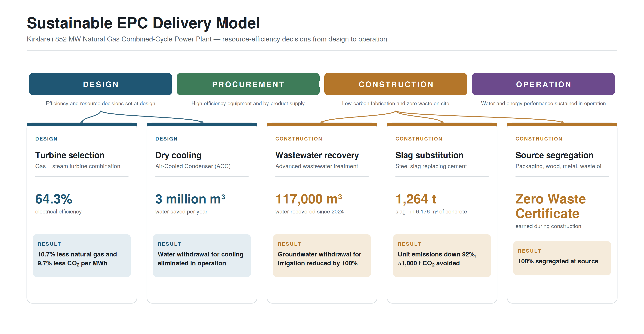
Task: Click 'Low-carbon fabrication and zero waste on site'
Action: pos(395,103)
